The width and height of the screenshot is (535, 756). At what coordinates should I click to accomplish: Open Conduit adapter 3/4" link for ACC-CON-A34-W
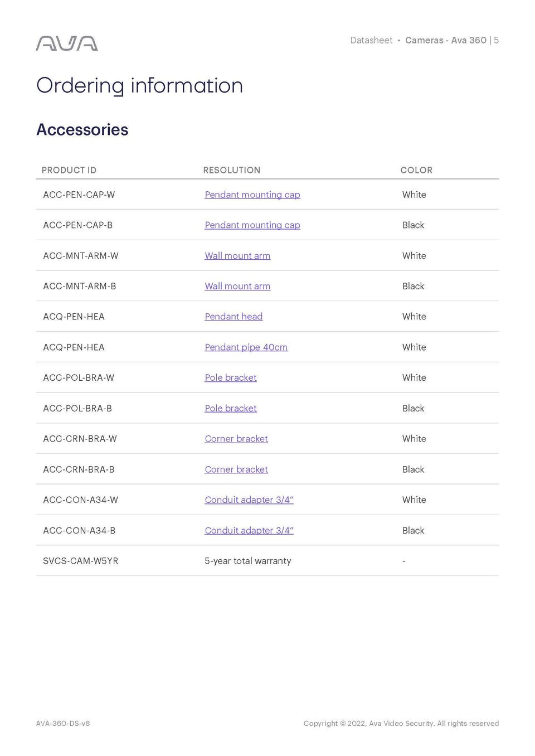249,500
